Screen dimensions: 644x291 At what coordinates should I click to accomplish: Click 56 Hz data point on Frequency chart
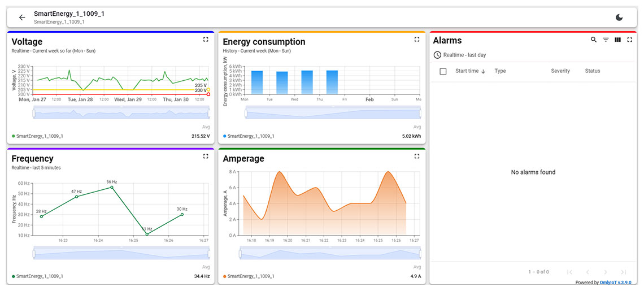click(112, 187)
